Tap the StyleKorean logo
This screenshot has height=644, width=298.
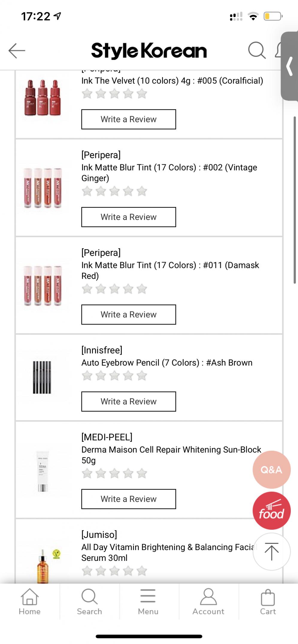tap(149, 51)
